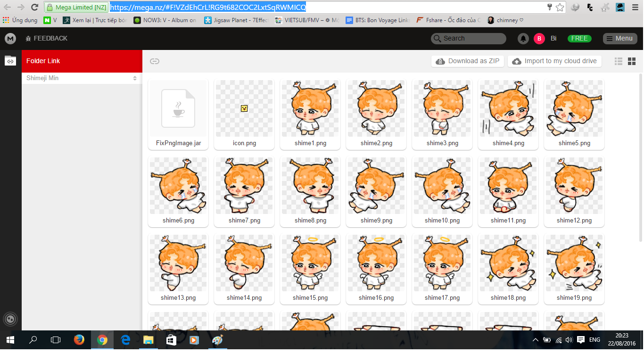Select the shime10.png thumbnail
Screen dimensions: 644x362
(x=442, y=192)
